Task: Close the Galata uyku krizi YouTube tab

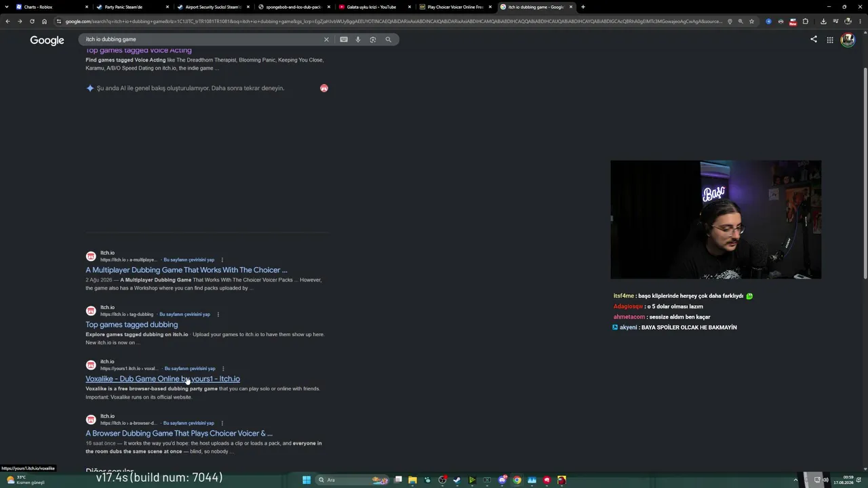Action: [x=410, y=7]
